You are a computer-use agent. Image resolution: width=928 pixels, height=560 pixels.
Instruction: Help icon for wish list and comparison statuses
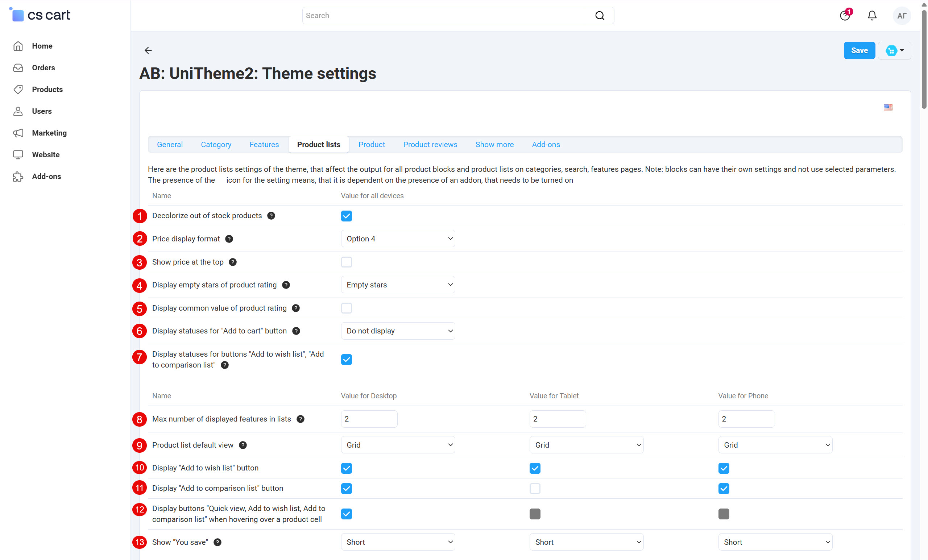(224, 365)
